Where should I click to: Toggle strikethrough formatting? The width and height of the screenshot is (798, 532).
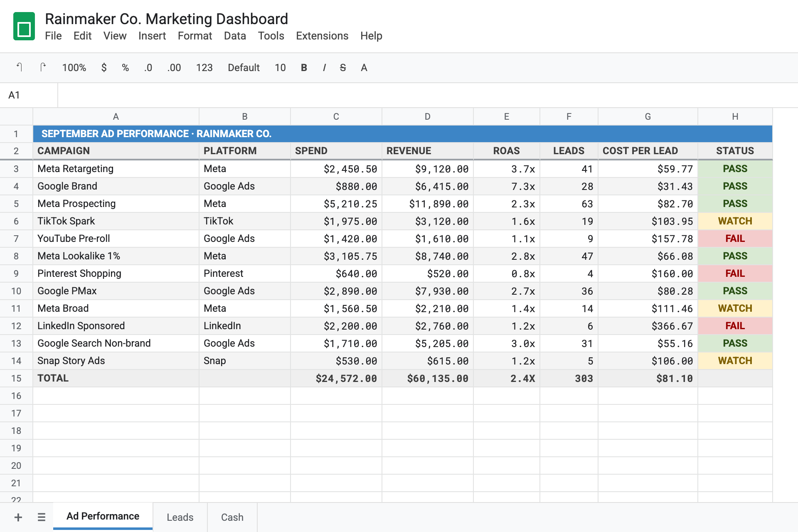(x=343, y=67)
